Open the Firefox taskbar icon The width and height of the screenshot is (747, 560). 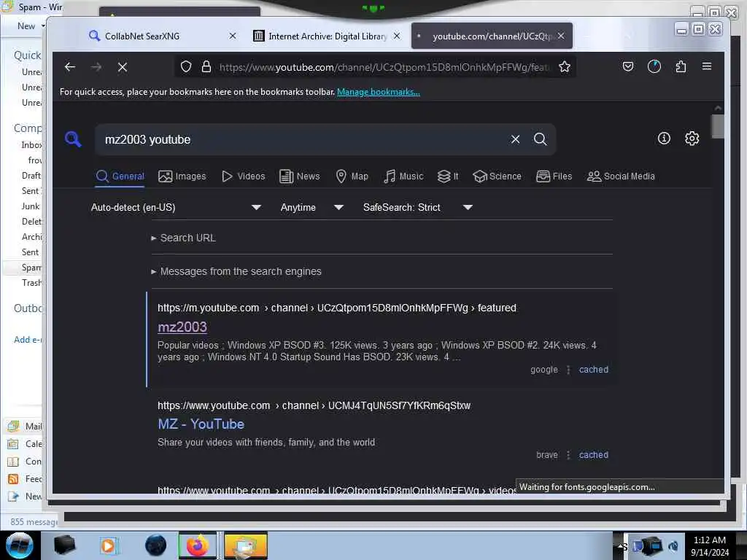tap(197, 545)
